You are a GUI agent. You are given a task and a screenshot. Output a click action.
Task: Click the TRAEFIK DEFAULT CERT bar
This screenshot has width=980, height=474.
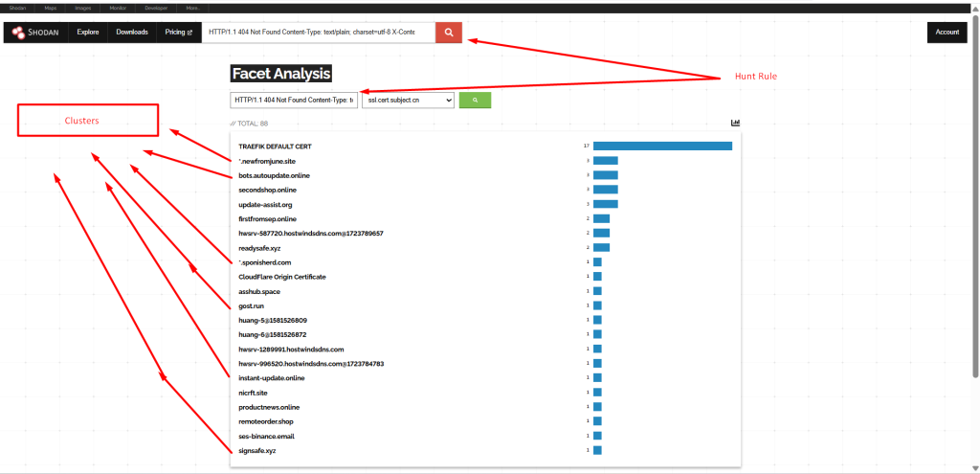click(x=662, y=147)
